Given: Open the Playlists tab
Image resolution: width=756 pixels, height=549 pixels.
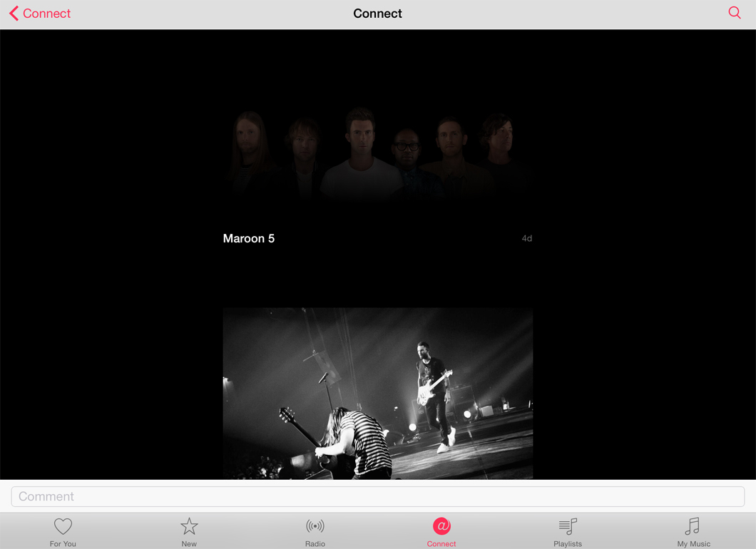Looking at the screenshot, I should (567, 531).
